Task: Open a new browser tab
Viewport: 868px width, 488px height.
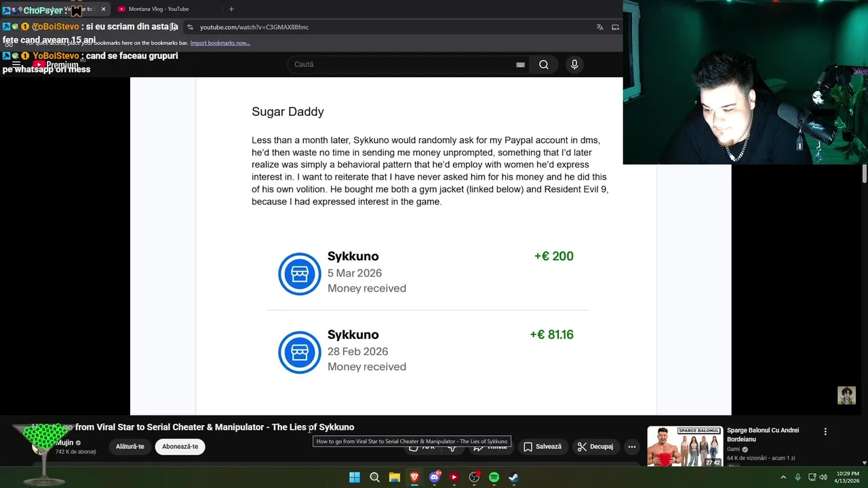Action: point(231,9)
